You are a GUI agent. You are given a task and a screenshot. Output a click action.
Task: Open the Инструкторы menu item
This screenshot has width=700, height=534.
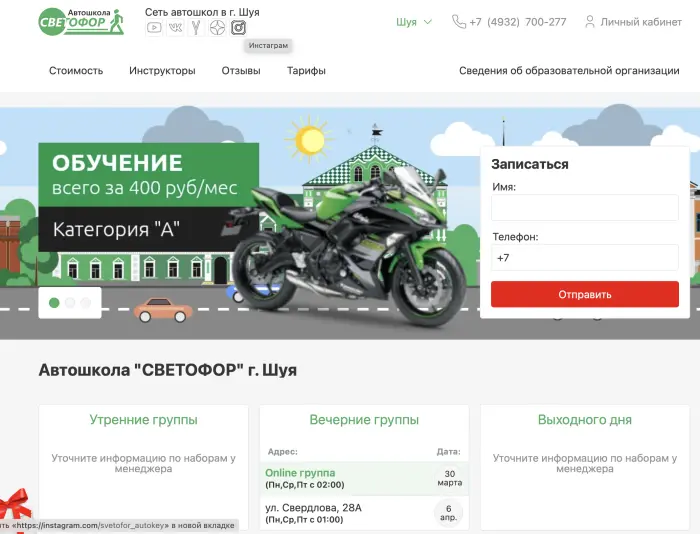[x=162, y=71]
